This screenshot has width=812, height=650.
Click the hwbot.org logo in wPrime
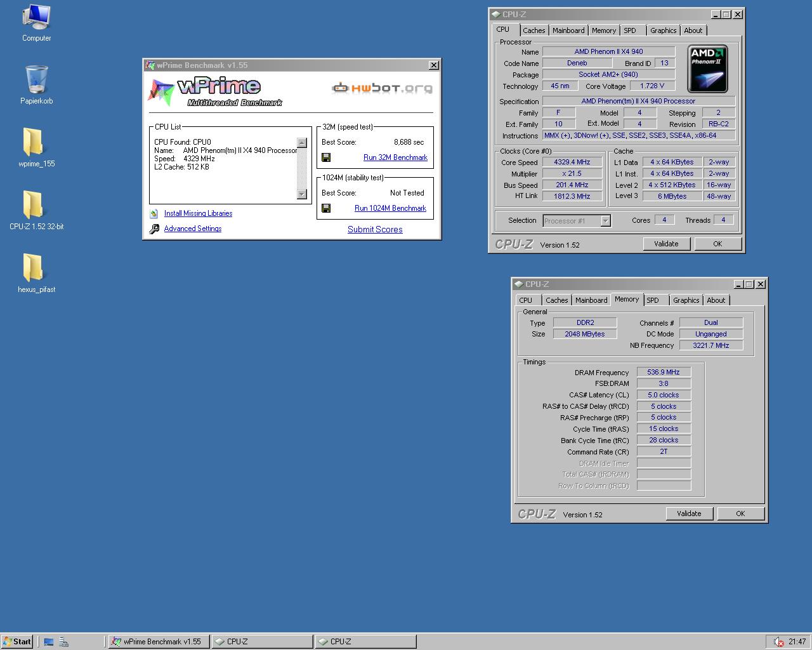pyautogui.click(x=383, y=88)
